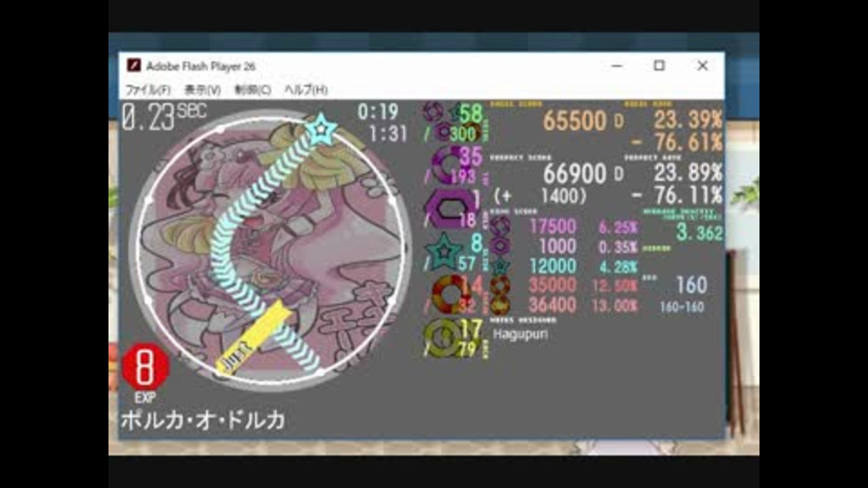Click the 36400 score row
868x488 pixels.
point(552,305)
